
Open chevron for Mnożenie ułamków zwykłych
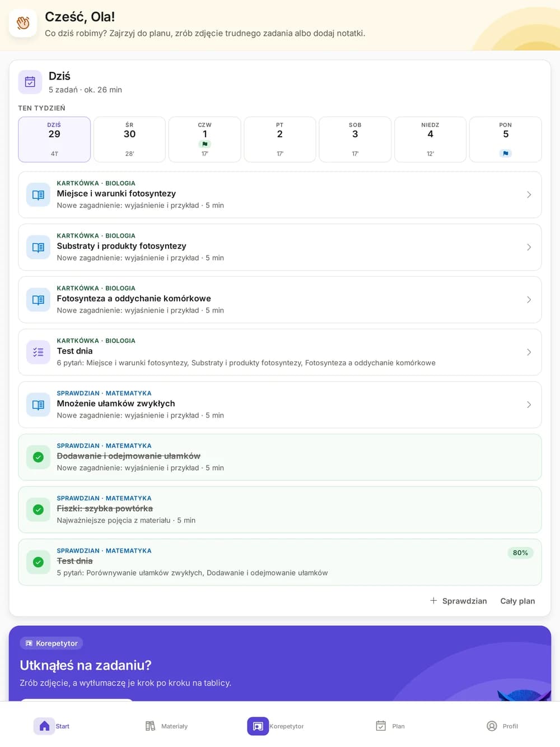[529, 405]
